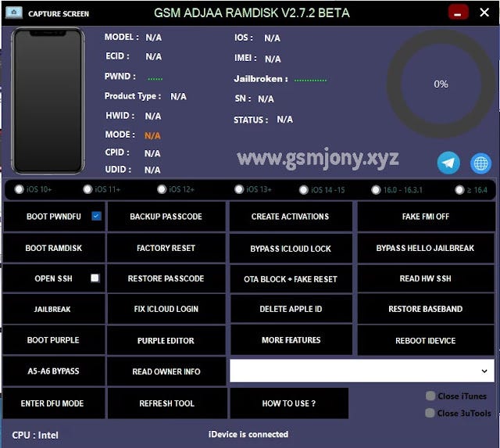Click the ENTER DFU MODE button

pos(54,403)
